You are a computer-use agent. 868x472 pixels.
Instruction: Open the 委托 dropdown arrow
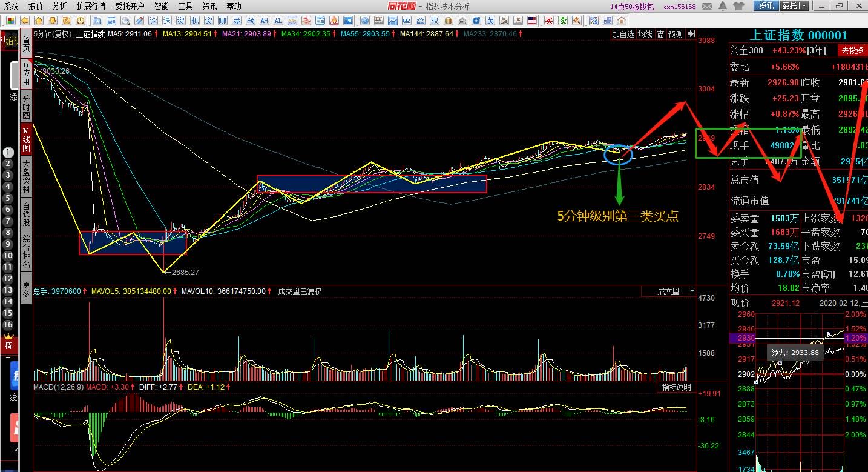pyautogui.click(x=804, y=6)
